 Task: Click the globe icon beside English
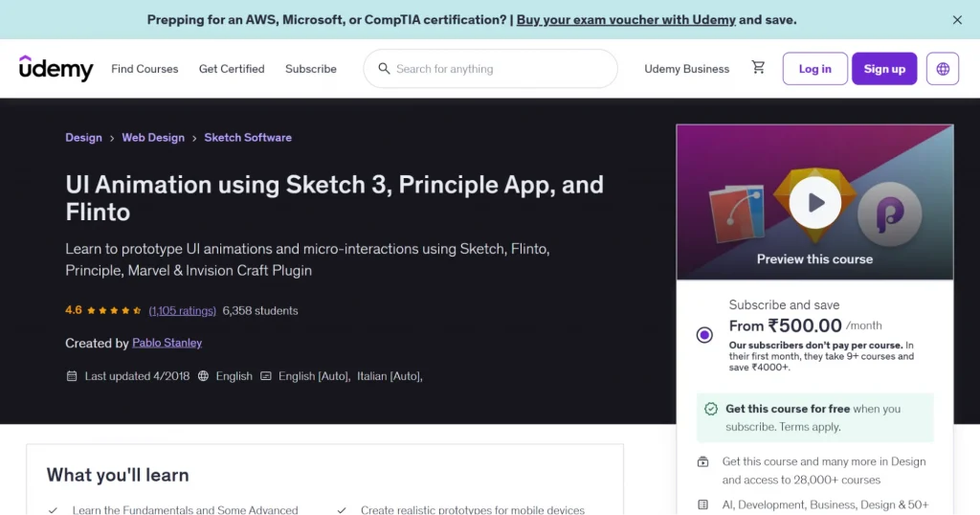203,376
